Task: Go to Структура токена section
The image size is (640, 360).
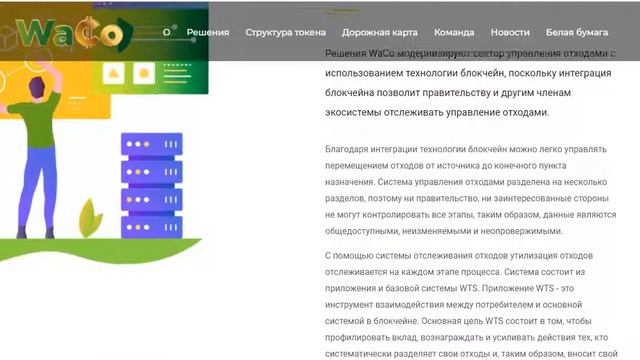Action: (x=285, y=32)
